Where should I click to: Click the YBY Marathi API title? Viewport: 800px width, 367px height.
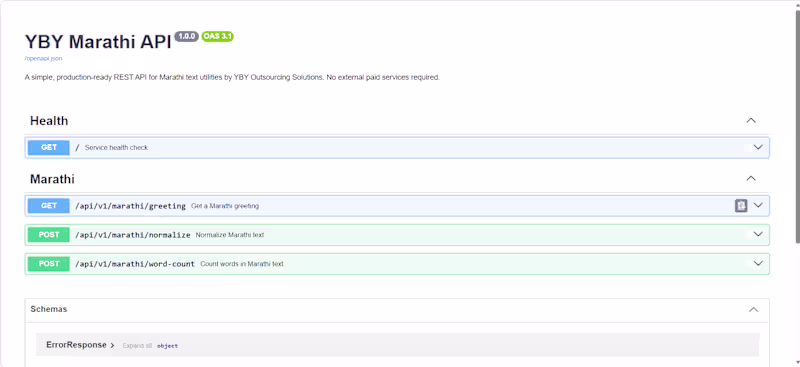coord(98,42)
